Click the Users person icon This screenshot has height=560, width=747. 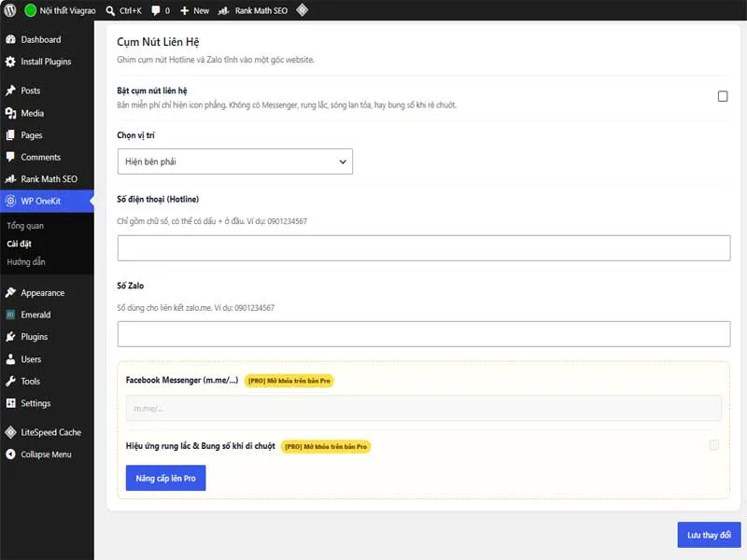pyautogui.click(x=10, y=359)
